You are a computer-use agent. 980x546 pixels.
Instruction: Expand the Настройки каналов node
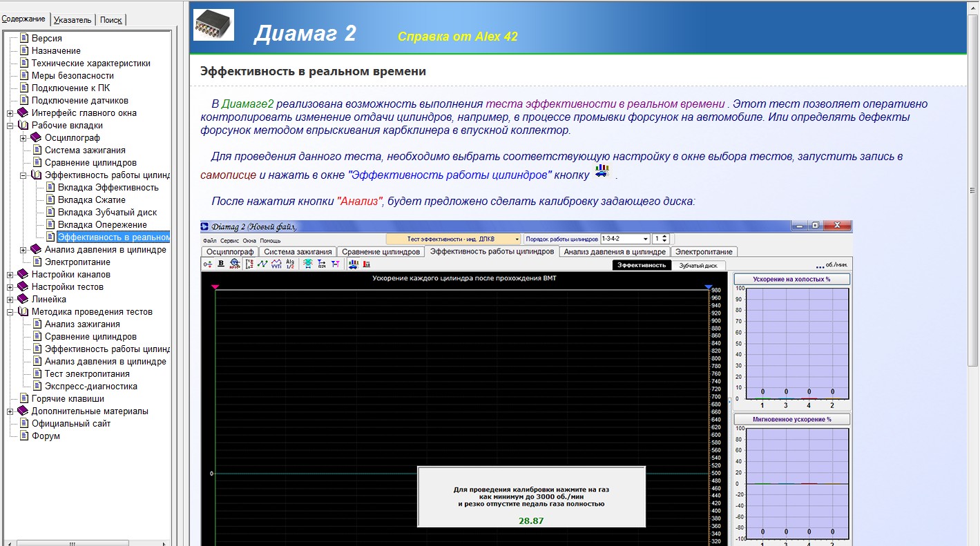(x=10, y=275)
